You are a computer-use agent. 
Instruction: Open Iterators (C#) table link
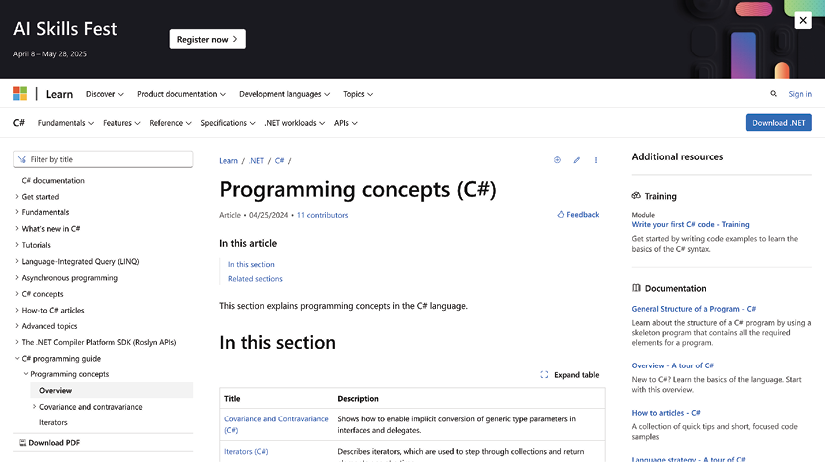tap(246, 451)
